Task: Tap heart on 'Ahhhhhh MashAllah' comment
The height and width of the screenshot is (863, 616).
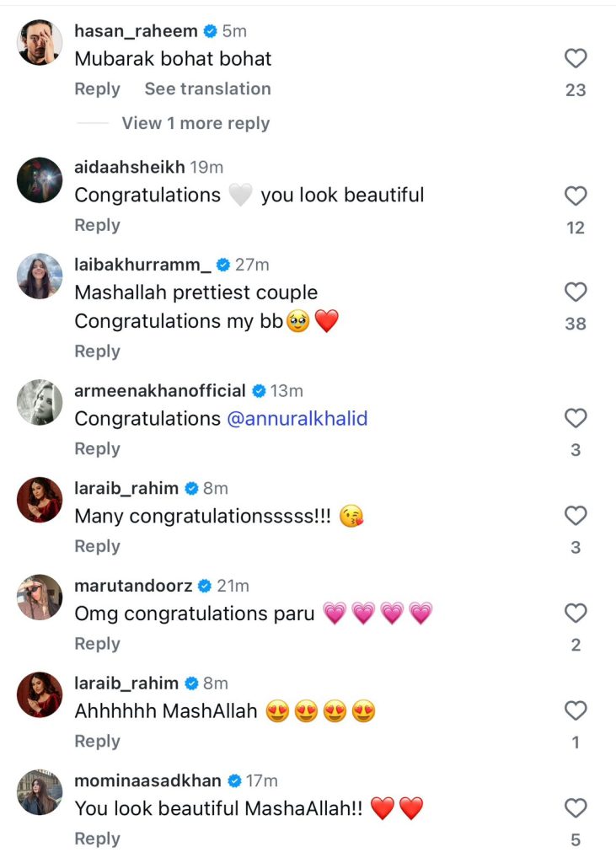Action: [575, 710]
